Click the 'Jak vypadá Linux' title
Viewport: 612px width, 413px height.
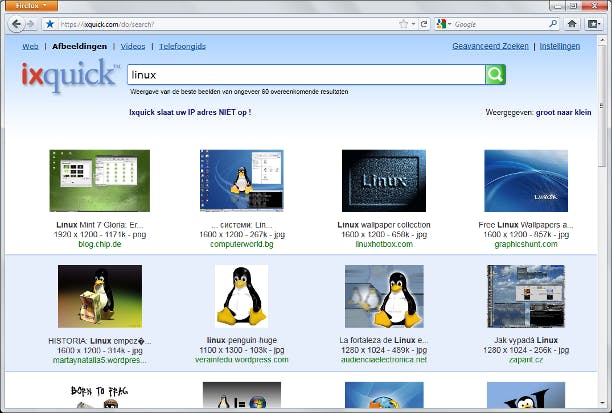(526, 340)
